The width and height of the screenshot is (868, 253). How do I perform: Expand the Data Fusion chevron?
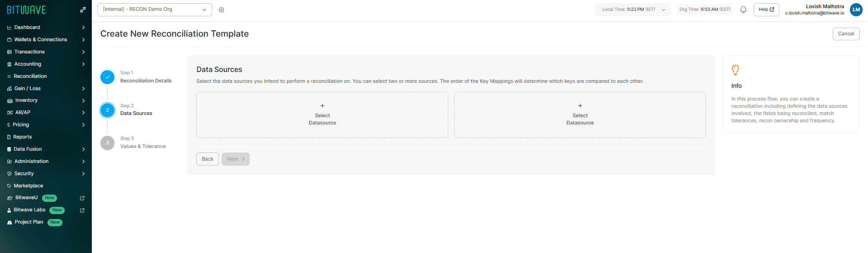coord(84,149)
